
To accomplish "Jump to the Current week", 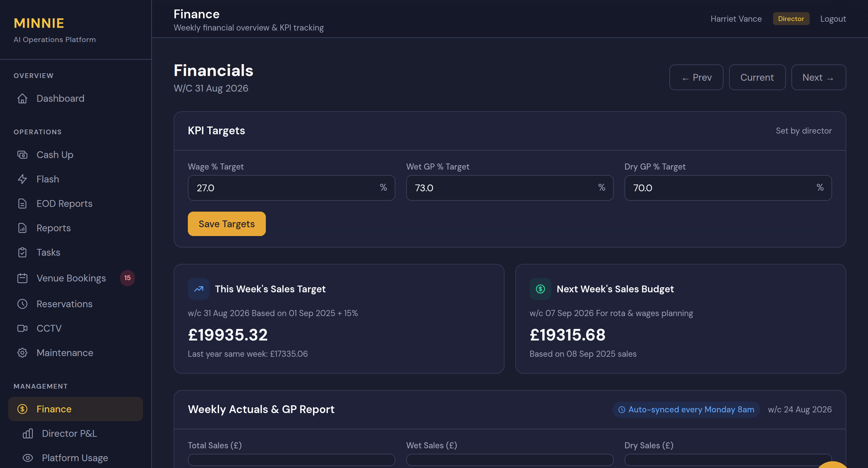I will [x=757, y=77].
